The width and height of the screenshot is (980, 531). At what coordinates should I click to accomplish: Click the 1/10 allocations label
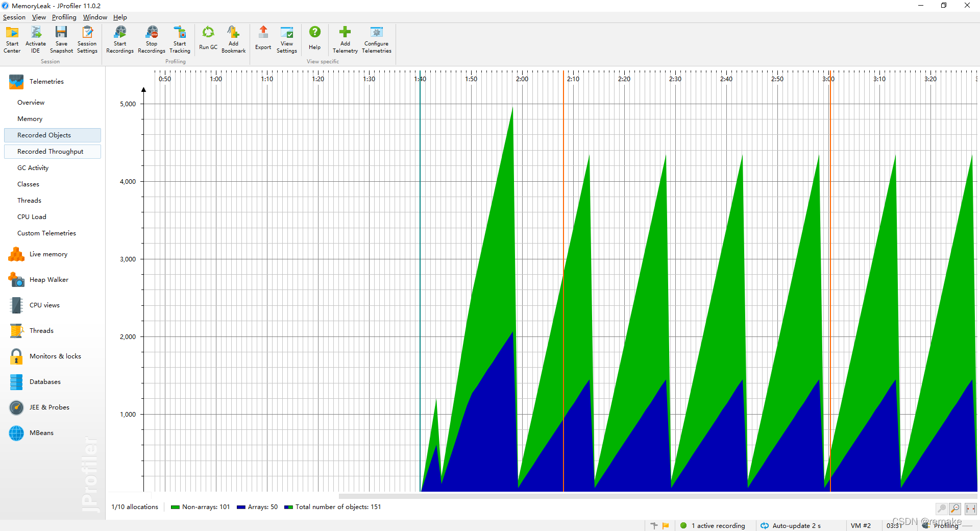click(135, 507)
